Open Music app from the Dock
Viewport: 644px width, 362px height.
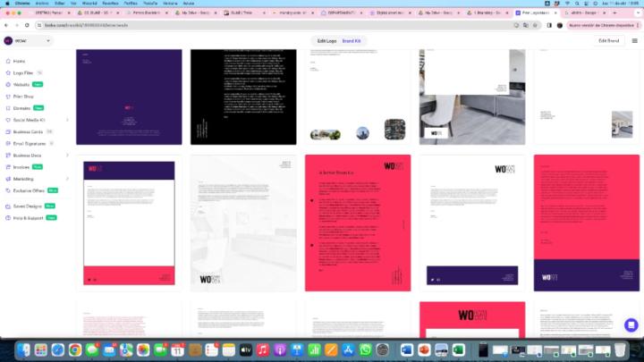(x=263, y=350)
